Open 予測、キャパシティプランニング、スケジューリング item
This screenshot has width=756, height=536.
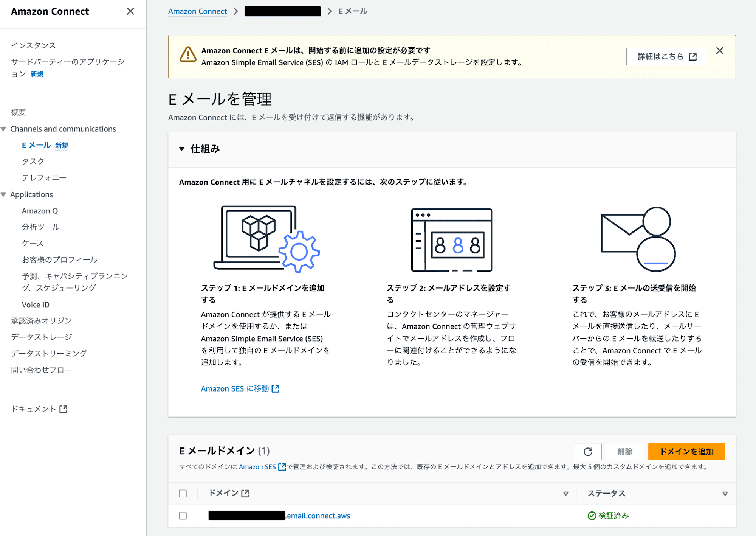tap(75, 282)
